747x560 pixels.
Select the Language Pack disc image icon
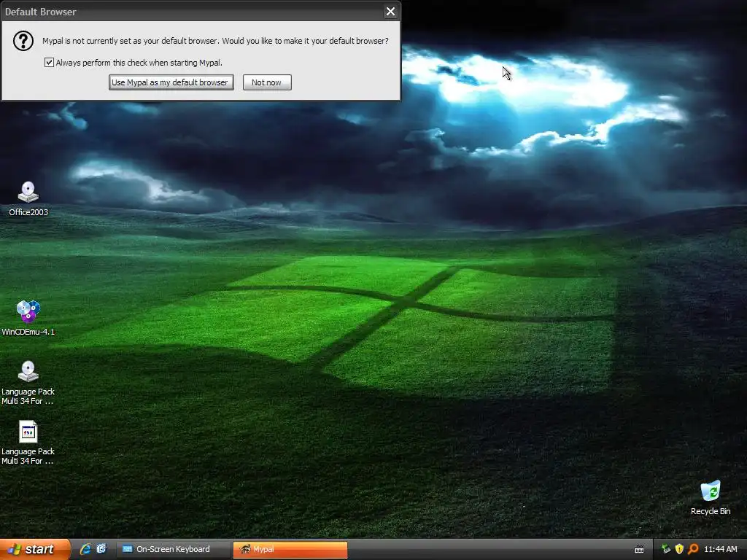pos(28,382)
